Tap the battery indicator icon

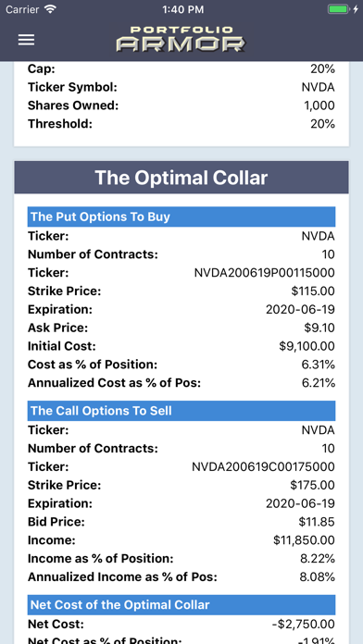pos(339,9)
